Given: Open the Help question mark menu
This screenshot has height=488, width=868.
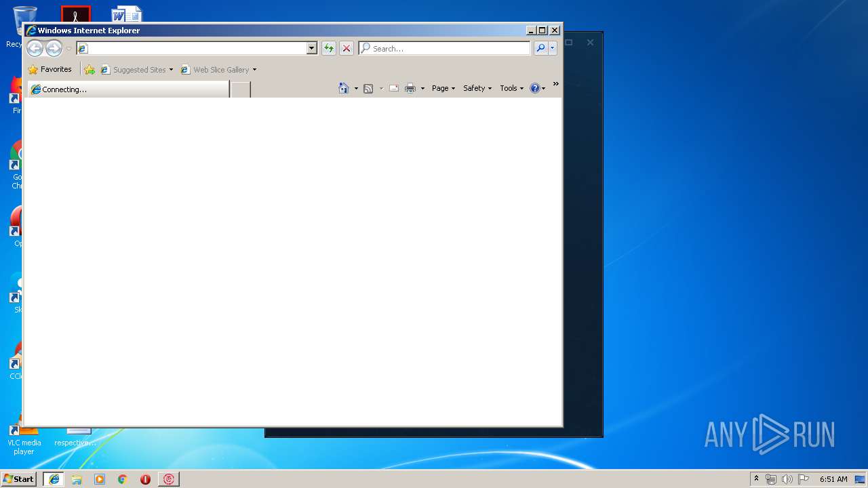Looking at the screenshot, I should 538,88.
